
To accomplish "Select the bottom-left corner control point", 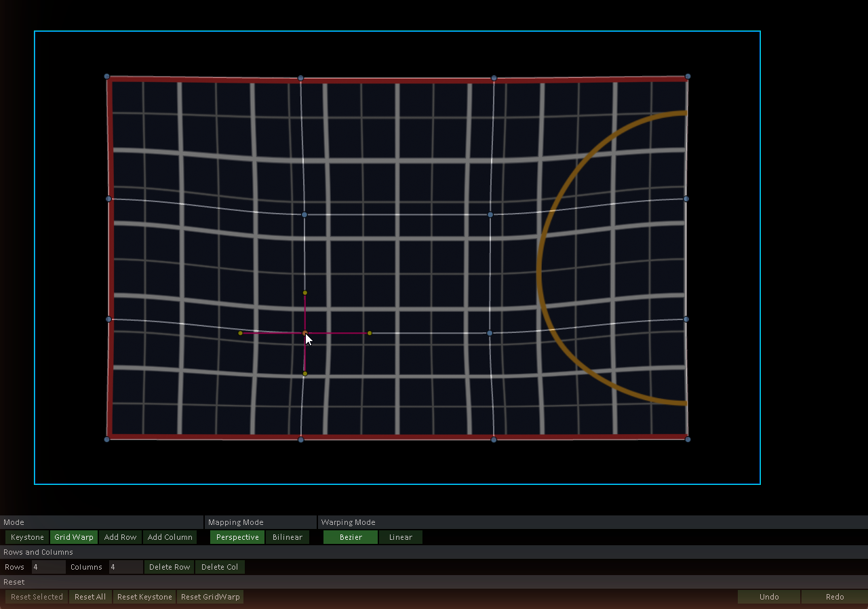I will 107,439.
